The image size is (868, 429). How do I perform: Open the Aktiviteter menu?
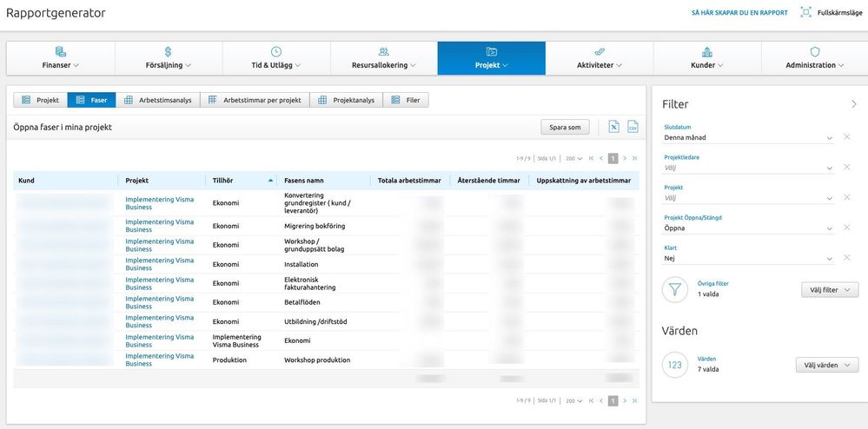(600, 58)
